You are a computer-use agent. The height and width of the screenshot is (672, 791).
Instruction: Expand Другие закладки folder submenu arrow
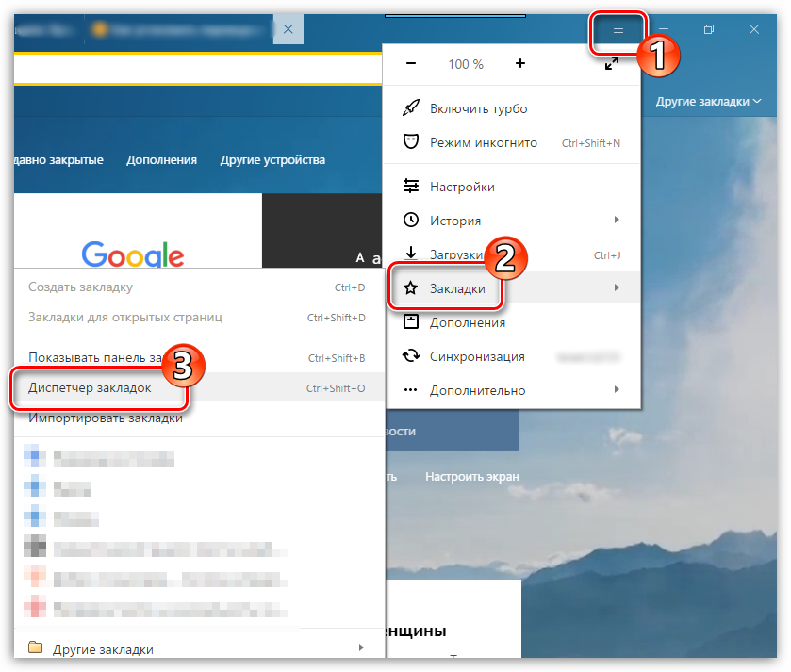361,647
